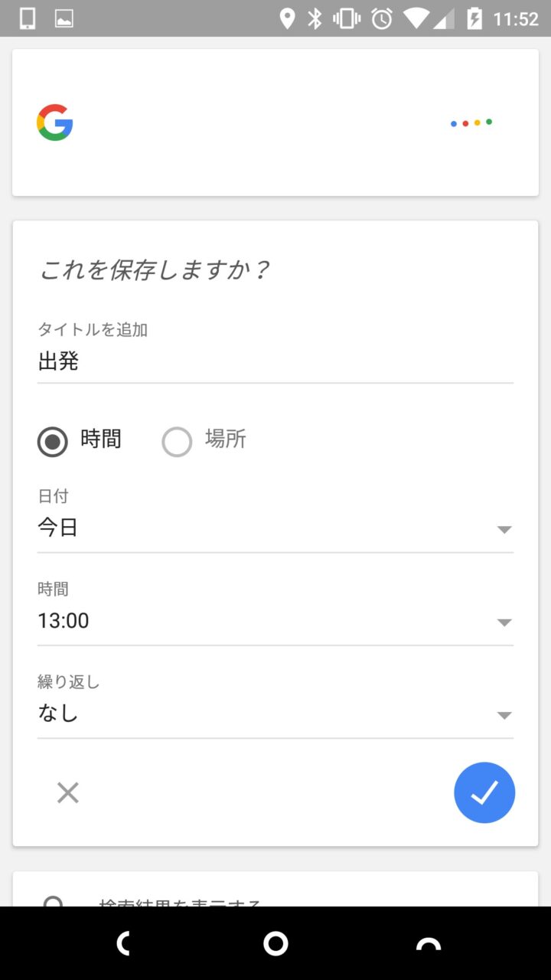Image resolution: width=551 pixels, height=980 pixels.
Task: Tap the alarm icon in status bar
Action: point(382,18)
